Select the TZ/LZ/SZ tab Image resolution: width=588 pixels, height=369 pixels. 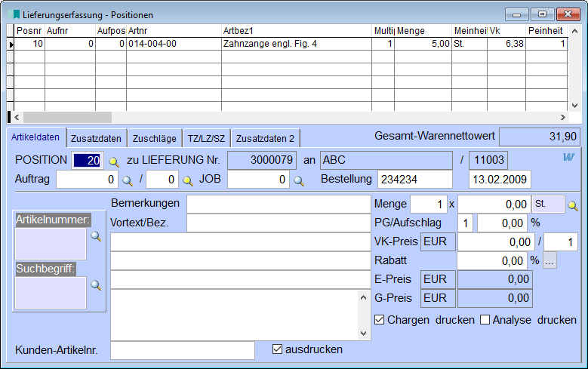[206, 138]
